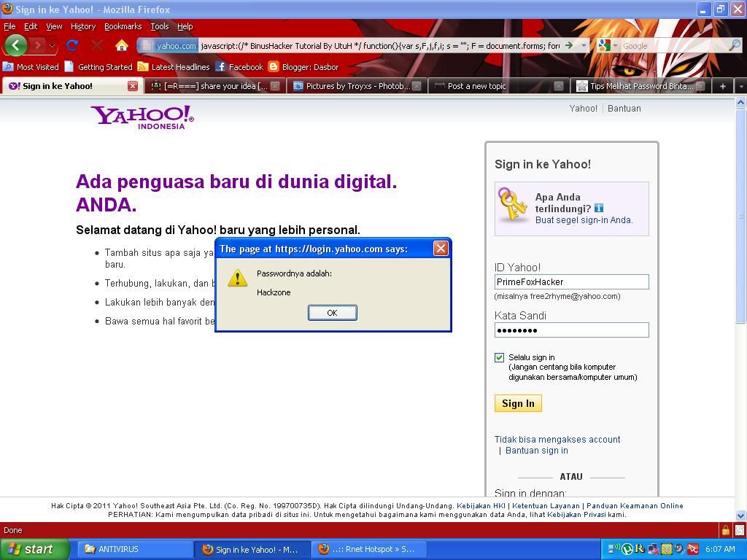
Task: Open the uTorrent tray icon
Action: 627,549
